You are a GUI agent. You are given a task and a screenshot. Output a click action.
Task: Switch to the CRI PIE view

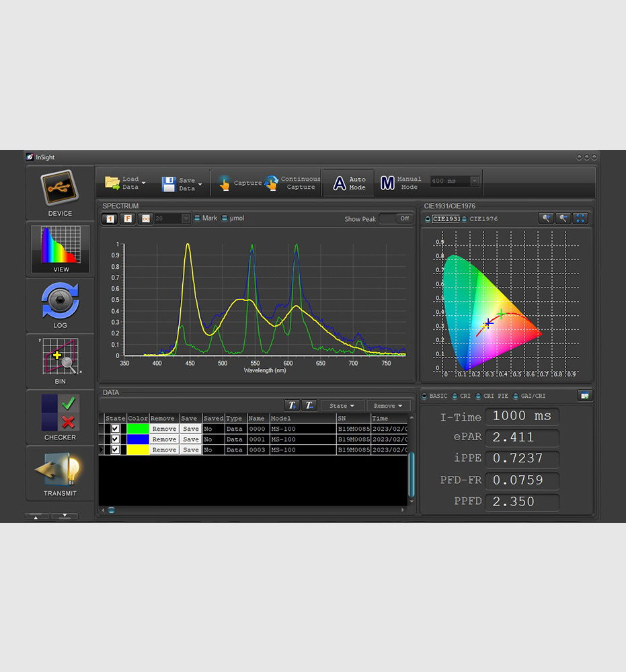479,396
